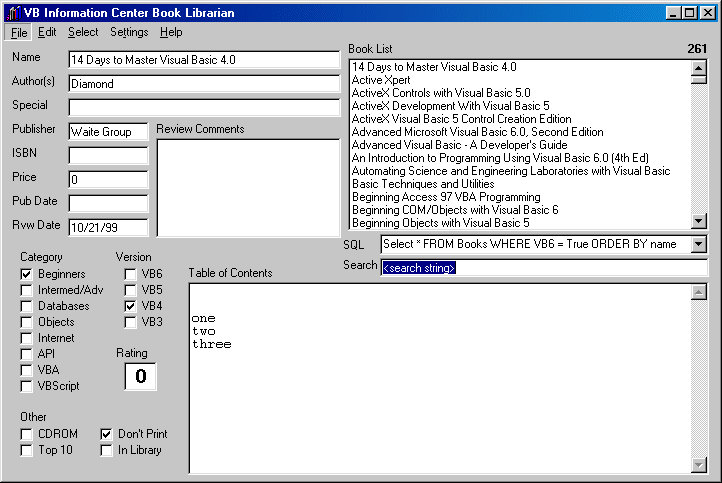Click the Author(s) input field
This screenshot has width=722, height=483.
point(204,84)
